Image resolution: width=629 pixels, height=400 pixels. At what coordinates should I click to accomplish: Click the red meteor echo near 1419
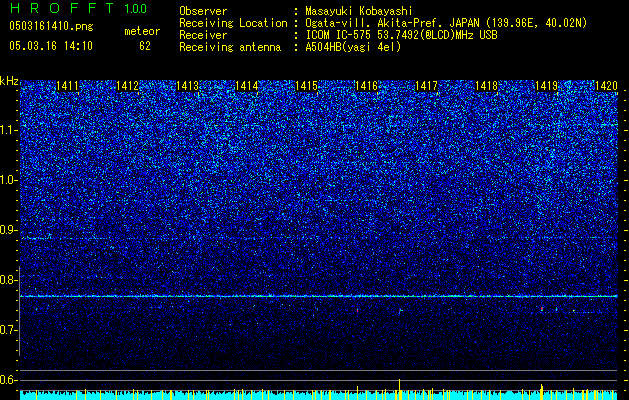pos(542,309)
